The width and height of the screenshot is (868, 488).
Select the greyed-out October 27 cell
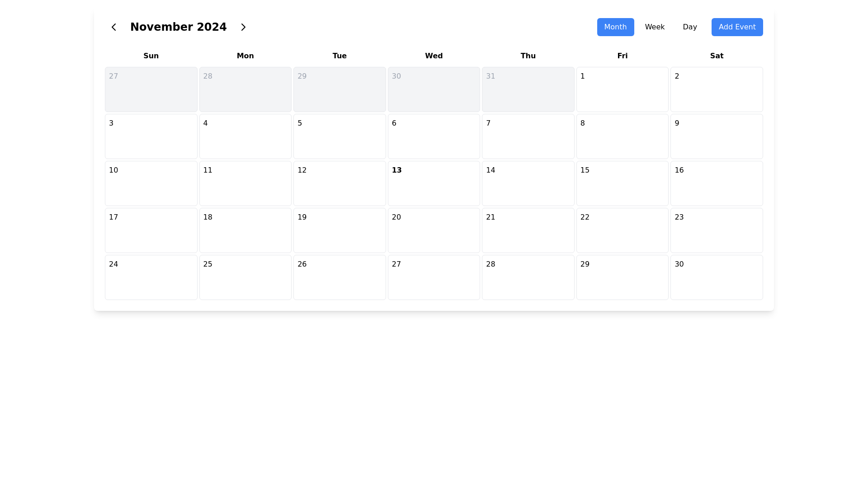tap(151, 89)
